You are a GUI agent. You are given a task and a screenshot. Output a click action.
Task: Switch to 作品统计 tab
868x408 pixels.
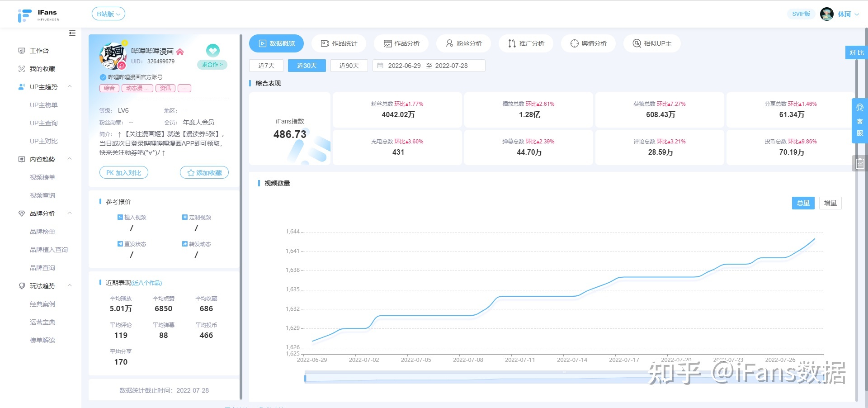(339, 43)
